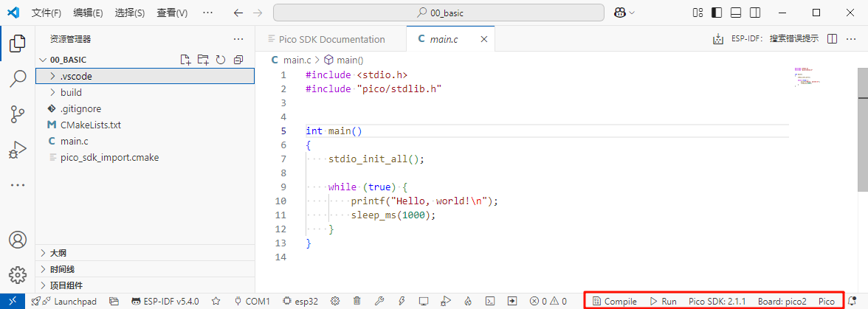Toggle secondary side bar visibility
Screen dimensions: 868x309
(x=755, y=13)
